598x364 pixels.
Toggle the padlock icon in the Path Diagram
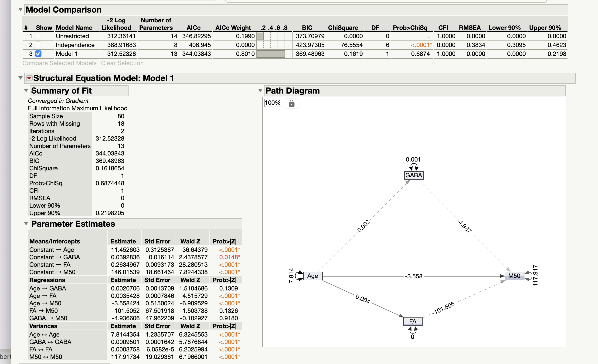coord(292,103)
